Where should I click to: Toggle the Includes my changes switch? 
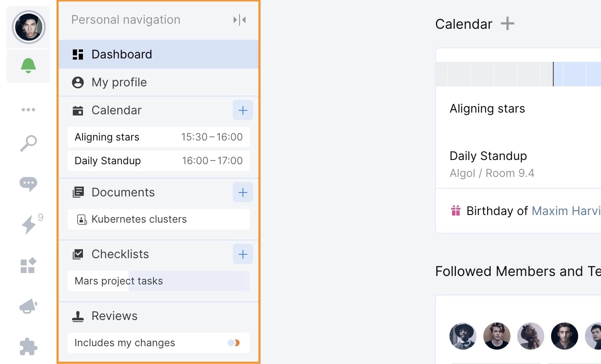234,343
